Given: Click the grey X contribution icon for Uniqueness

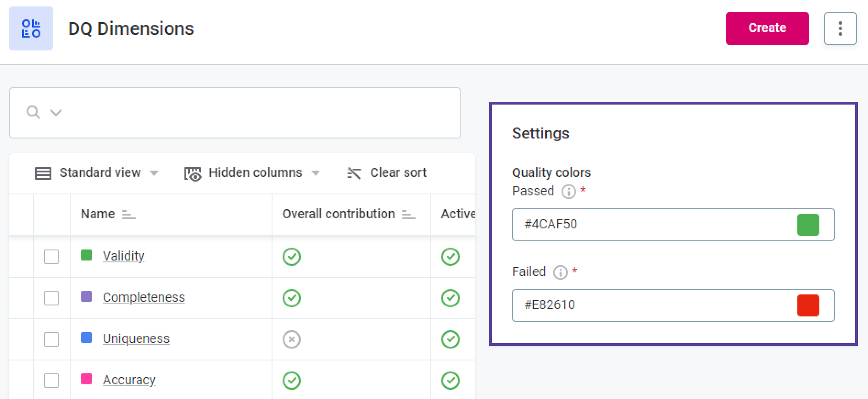Looking at the screenshot, I should tap(292, 339).
